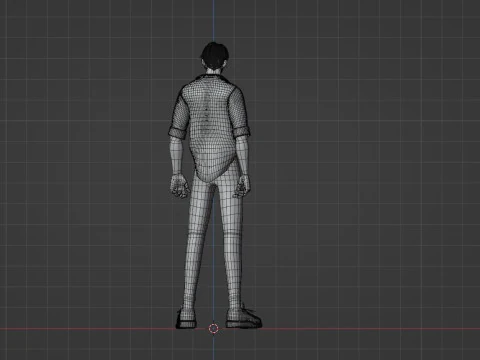The width and height of the screenshot is (480, 360).
Task: Click the character's right hand
Action: pyautogui.click(x=242, y=186)
